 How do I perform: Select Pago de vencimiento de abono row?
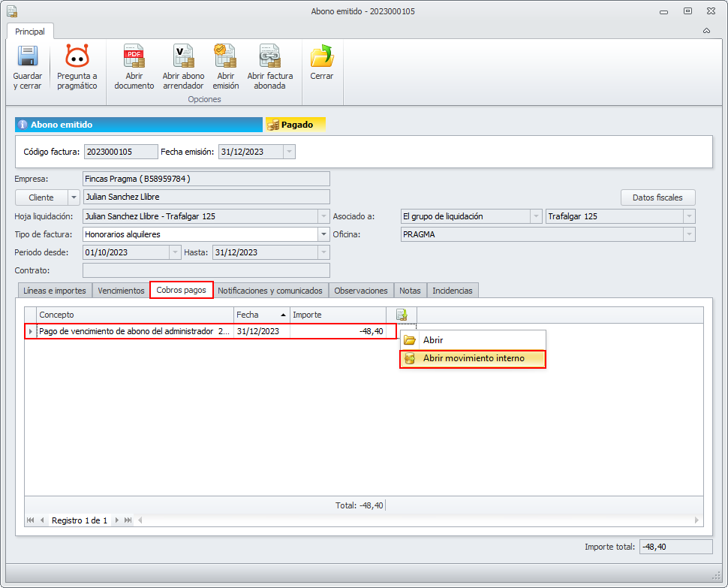point(210,331)
